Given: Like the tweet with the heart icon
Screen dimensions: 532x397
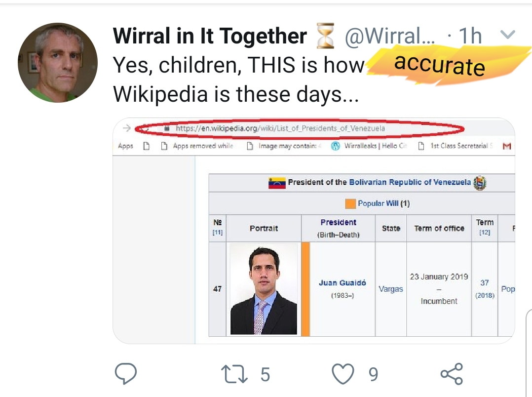Looking at the screenshot, I should tap(342, 374).
